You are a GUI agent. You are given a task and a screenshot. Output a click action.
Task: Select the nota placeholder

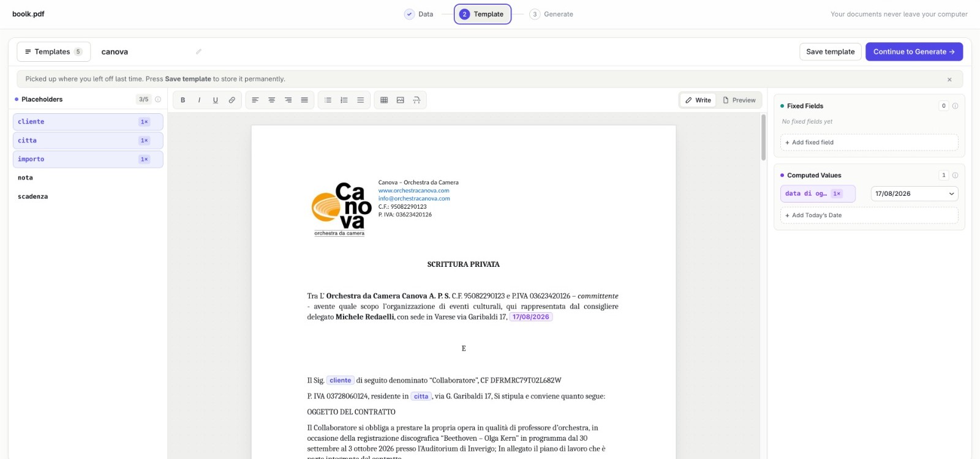[x=88, y=178]
